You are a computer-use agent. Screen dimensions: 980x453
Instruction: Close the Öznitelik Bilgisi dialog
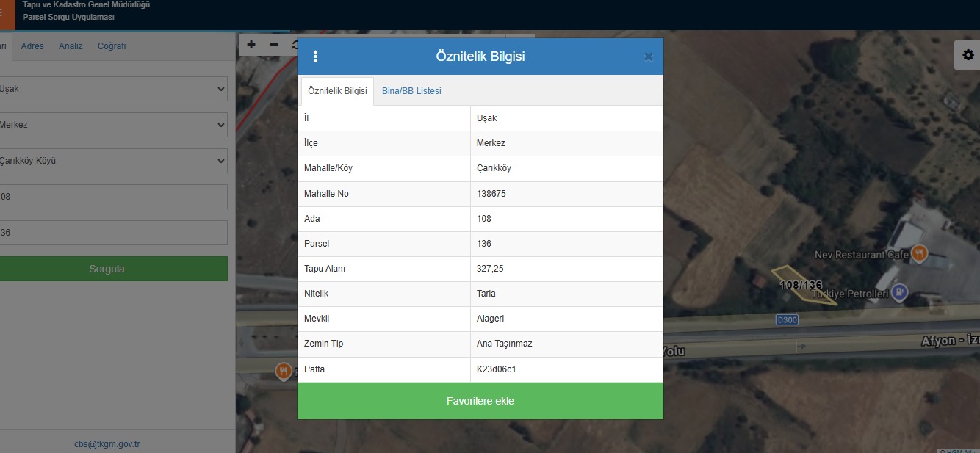click(x=648, y=57)
